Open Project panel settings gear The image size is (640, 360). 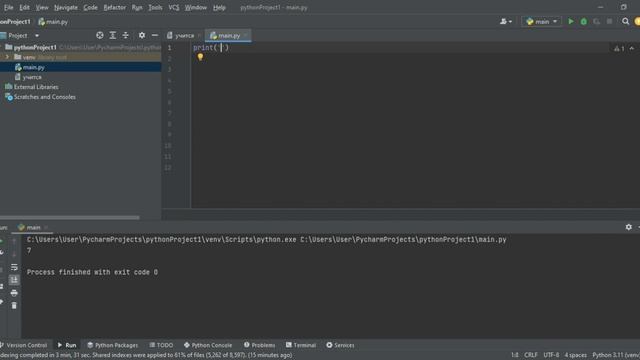(x=142, y=36)
